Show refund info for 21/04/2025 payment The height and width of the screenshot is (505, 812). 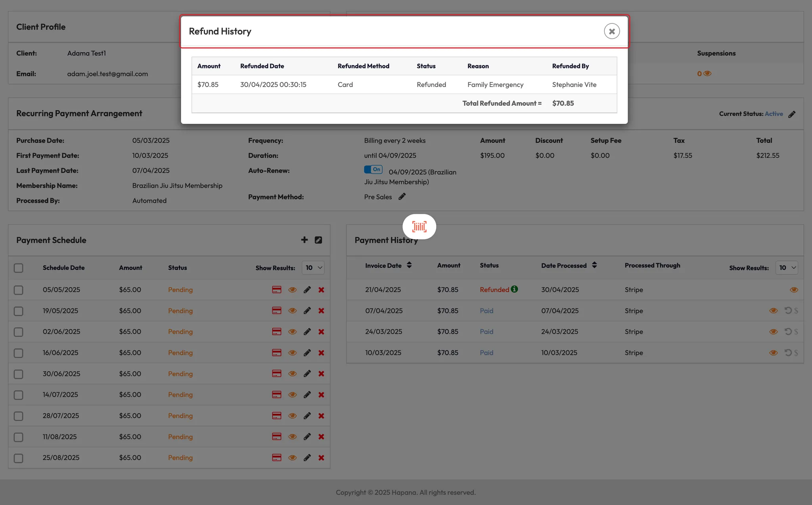point(514,289)
